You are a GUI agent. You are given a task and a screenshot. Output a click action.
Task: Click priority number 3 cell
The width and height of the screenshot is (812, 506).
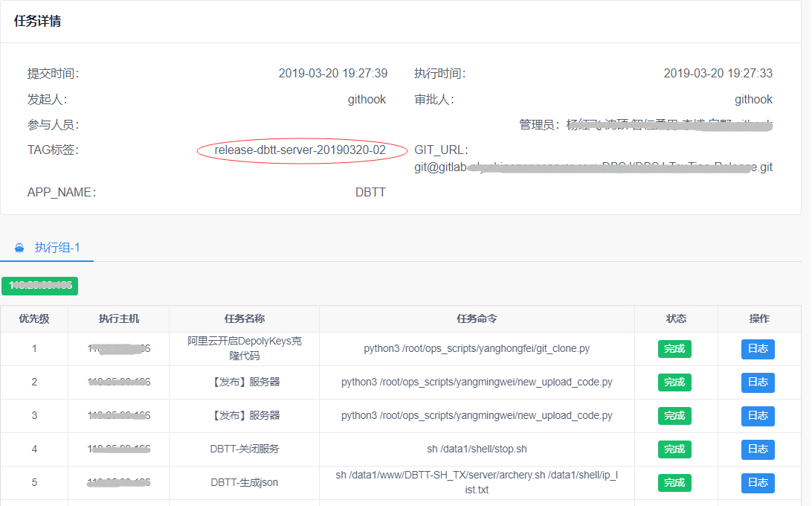[x=34, y=415]
